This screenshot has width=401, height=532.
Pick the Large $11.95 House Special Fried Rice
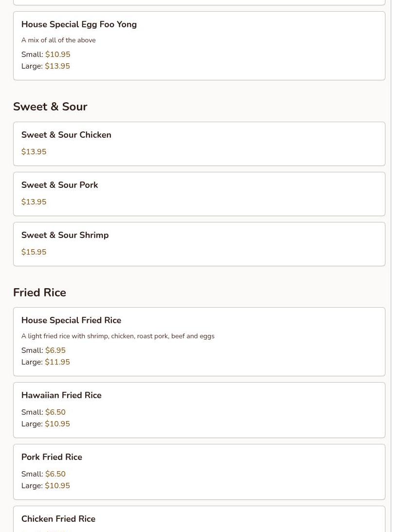click(x=57, y=362)
